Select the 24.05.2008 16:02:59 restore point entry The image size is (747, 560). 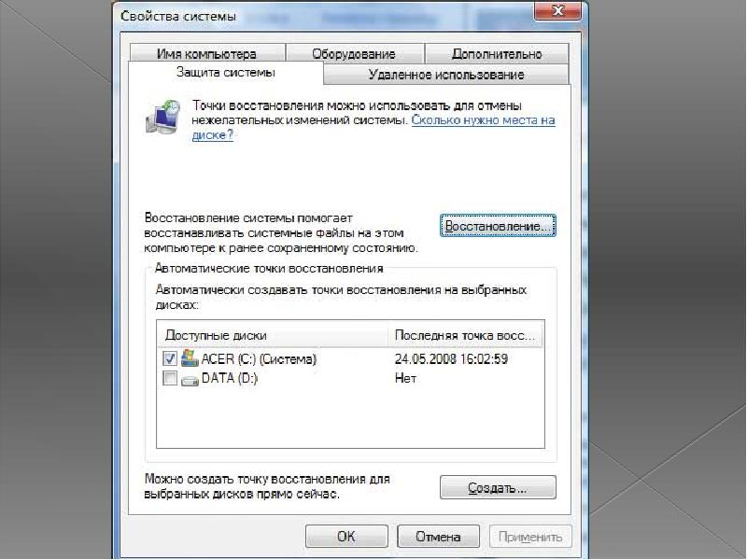click(x=451, y=358)
